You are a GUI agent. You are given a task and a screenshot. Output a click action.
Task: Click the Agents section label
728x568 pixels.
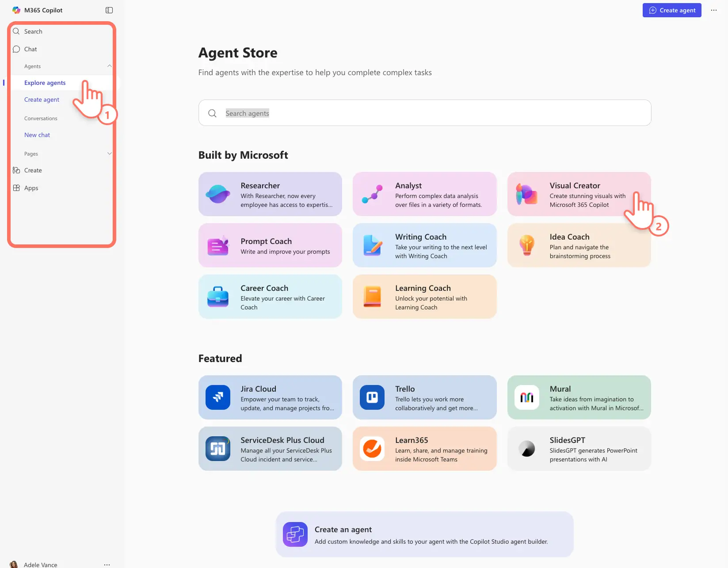click(32, 66)
